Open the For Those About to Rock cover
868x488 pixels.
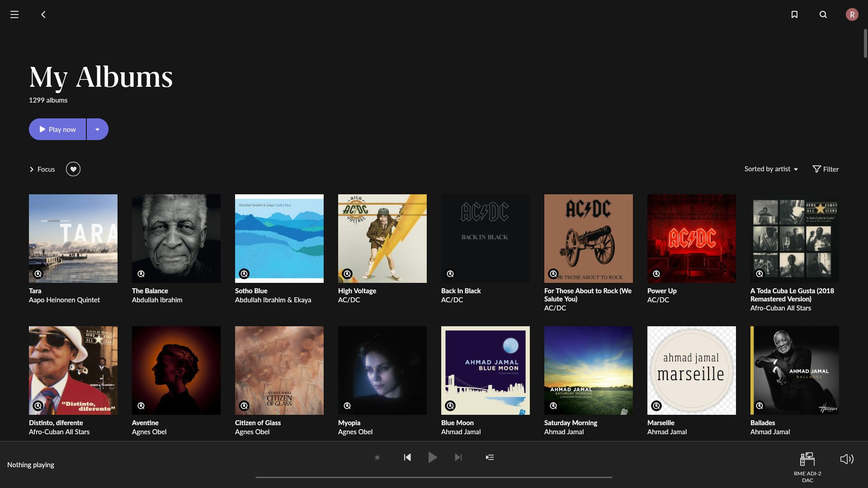[x=589, y=239]
